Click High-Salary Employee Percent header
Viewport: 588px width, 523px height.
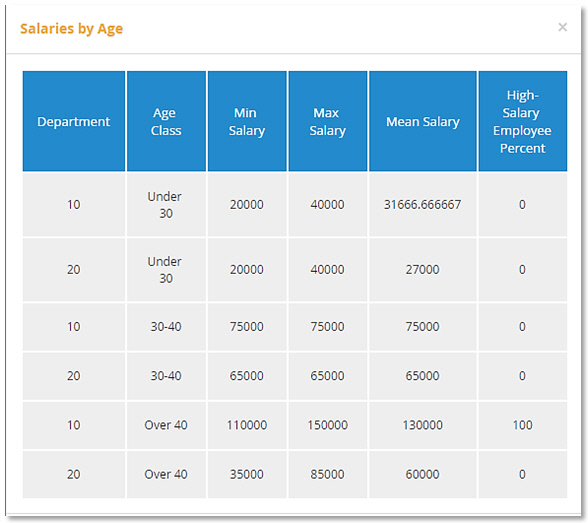522,121
